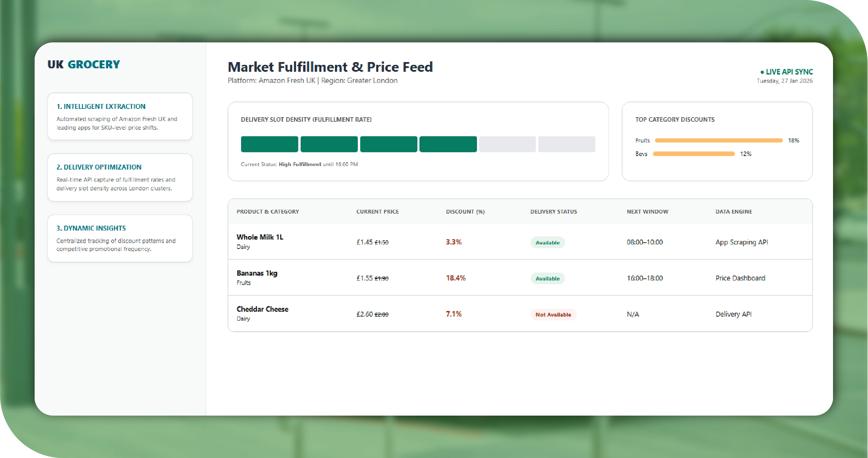Sort by Discount (%) column header
The height and width of the screenshot is (458, 868).
pyautogui.click(x=465, y=211)
